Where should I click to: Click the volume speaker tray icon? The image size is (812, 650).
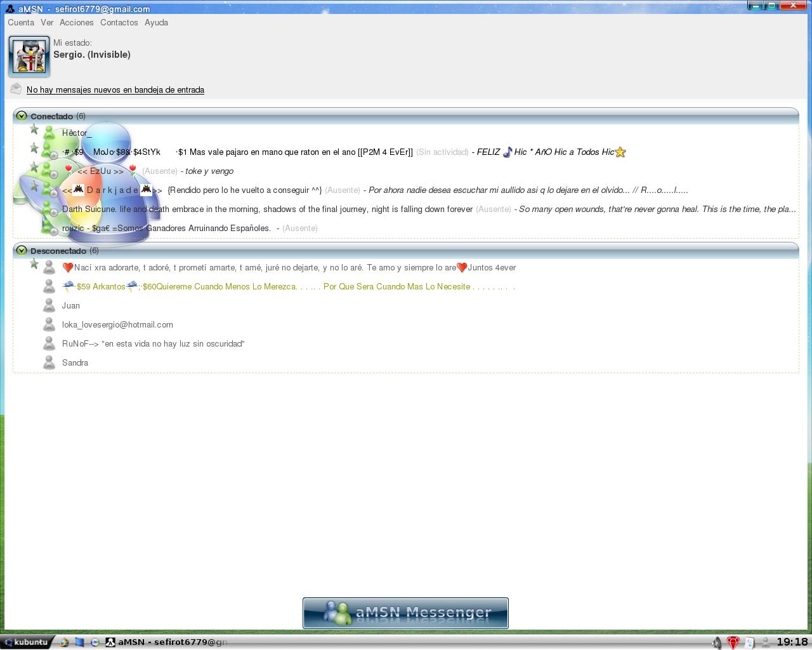717,643
